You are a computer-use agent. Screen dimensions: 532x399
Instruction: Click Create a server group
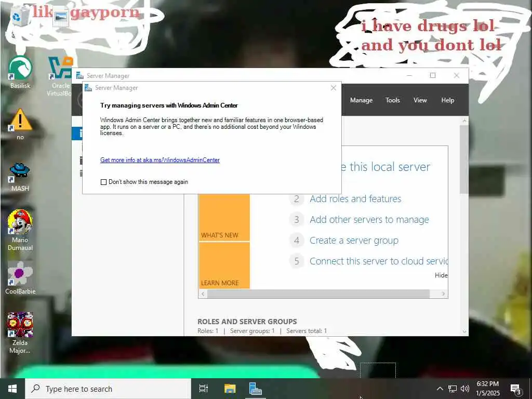(354, 241)
